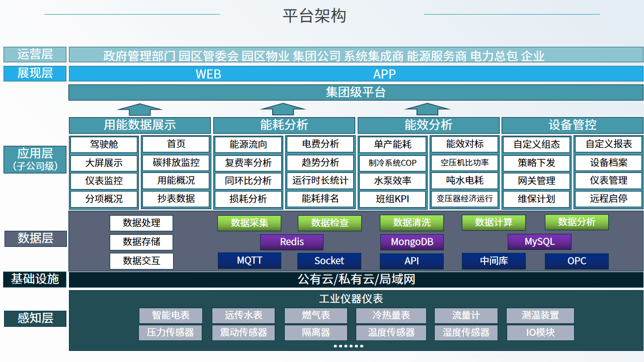This screenshot has height=362, width=644.
Task: Click the 吨水电耗 box
Action: tap(465, 181)
